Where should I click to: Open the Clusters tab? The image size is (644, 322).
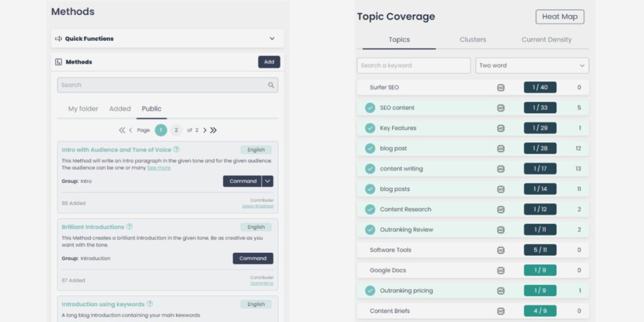click(x=473, y=40)
